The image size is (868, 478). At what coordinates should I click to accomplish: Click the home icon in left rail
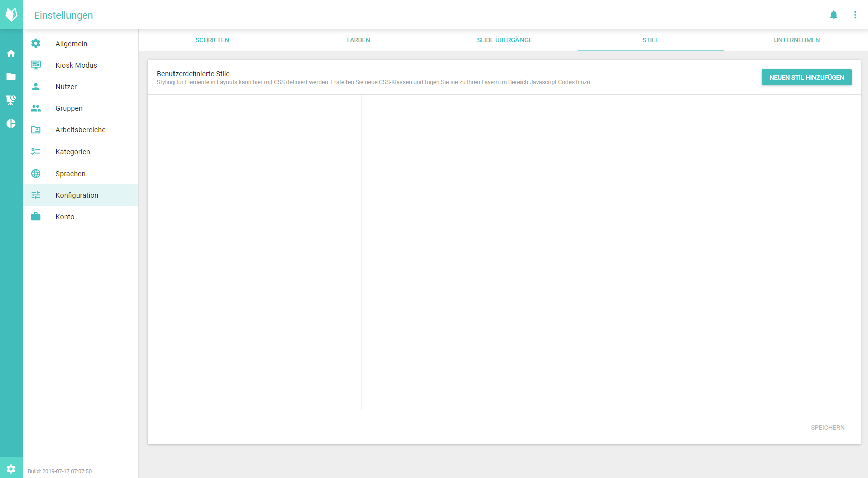(x=11, y=53)
